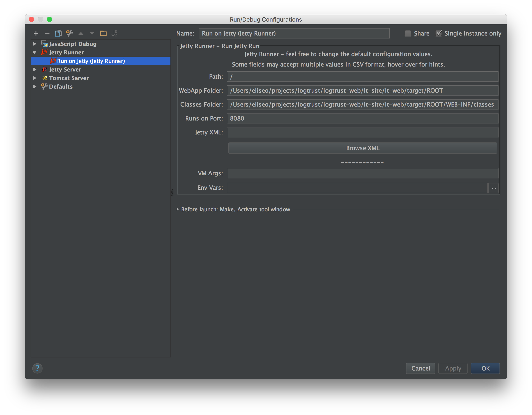Focus the Name input field
Screen dimensions: 532x415
click(294, 33)
